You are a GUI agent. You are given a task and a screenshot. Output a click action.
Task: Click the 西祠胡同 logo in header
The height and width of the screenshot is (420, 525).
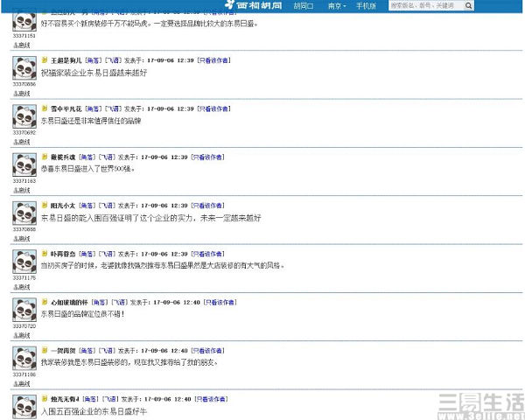[x=254, y=5]
